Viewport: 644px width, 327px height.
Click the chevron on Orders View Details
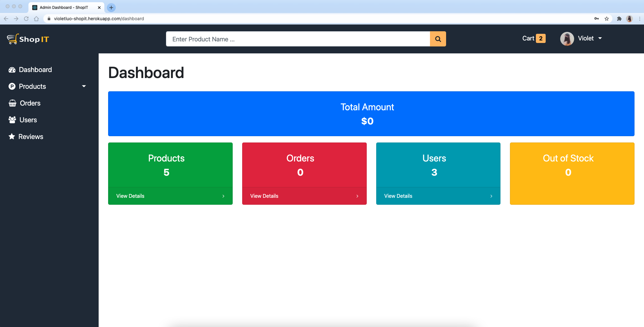click(357, 196)
